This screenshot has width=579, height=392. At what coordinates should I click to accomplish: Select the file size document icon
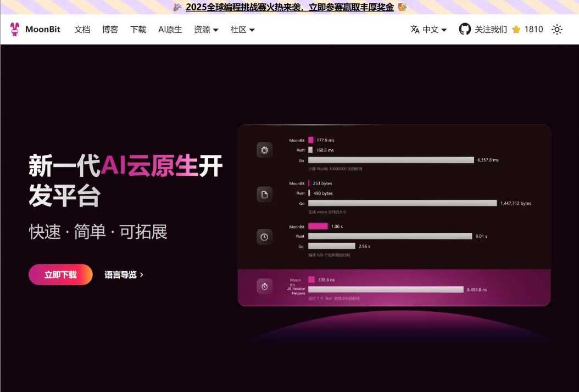point(264,194)
